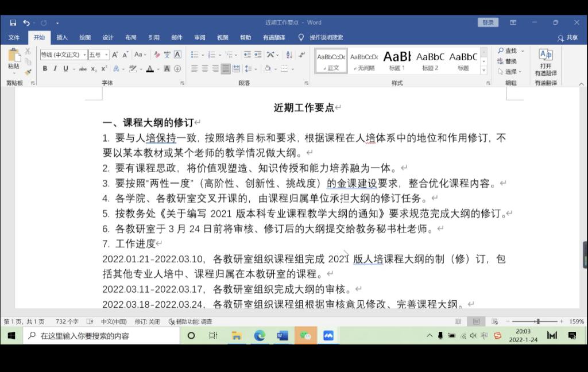Click the 替换 replace button
This screenshot has height=372, width=588.
pos(507,61)
